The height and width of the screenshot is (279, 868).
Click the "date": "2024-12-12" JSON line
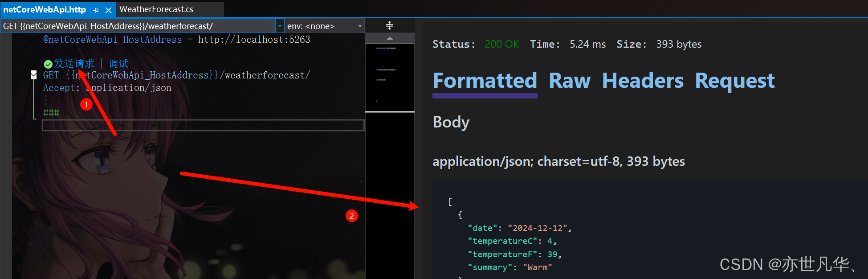(x=519, y=228)
